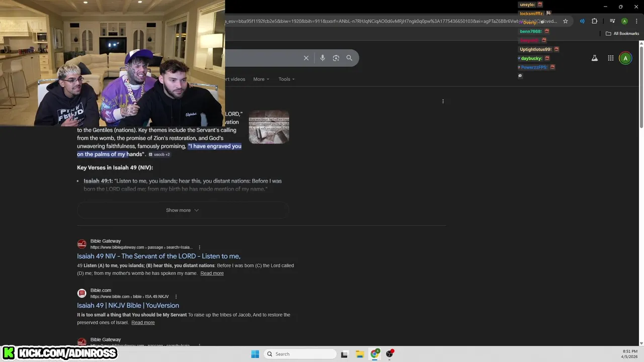Open the More search filters dropdown

pos(261,79)
